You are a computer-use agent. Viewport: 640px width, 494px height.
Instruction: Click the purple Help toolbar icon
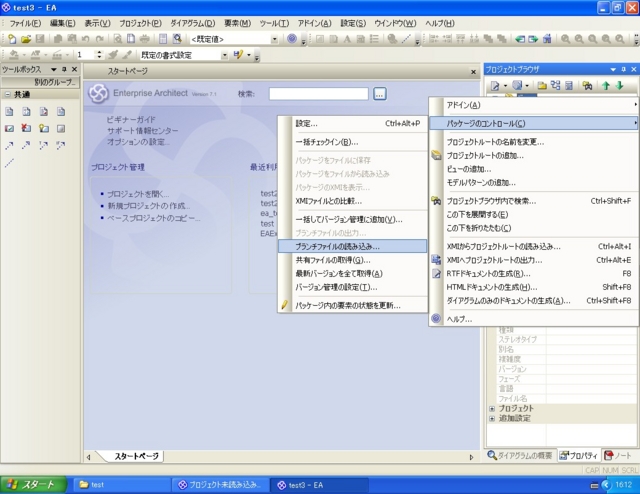click(291, 39)
